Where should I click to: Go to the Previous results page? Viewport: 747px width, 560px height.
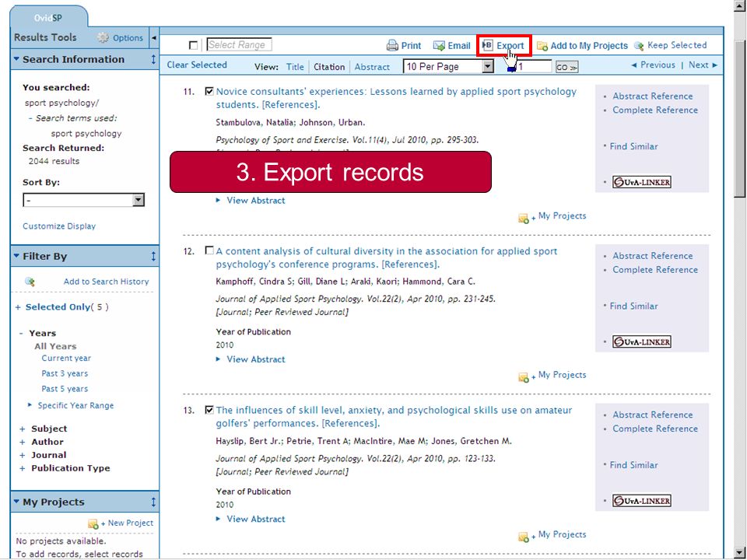[653, 65]
